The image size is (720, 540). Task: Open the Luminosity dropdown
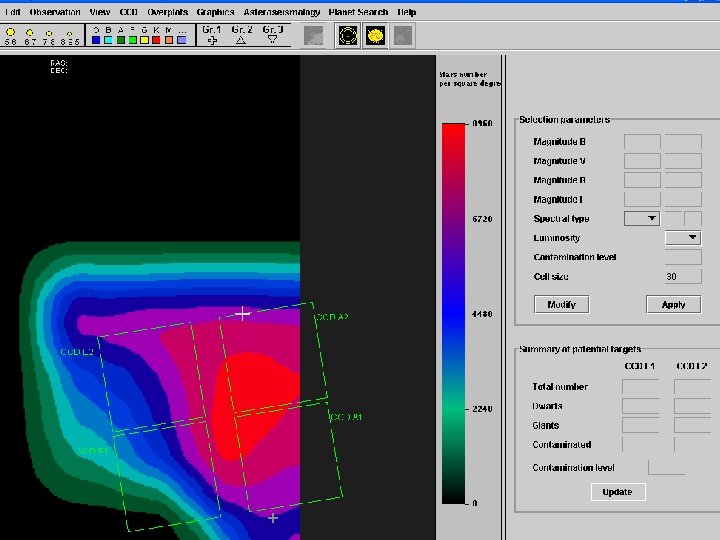[x=683, y=238]
